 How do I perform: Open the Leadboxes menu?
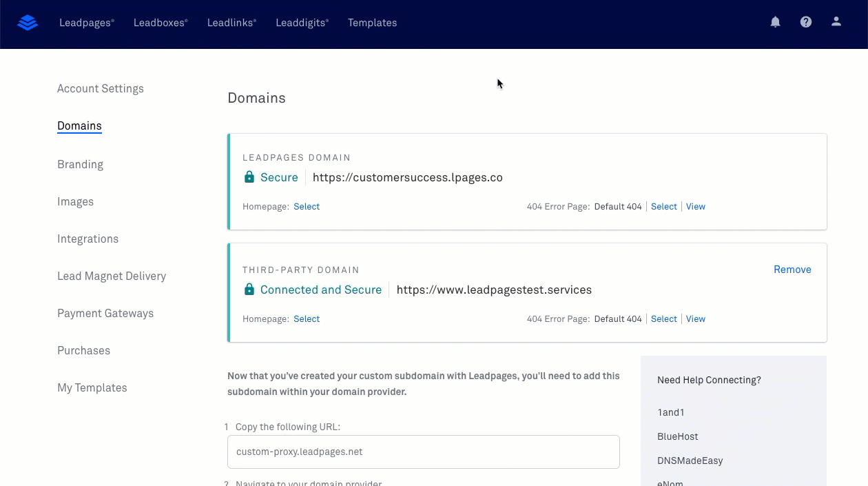161,23
